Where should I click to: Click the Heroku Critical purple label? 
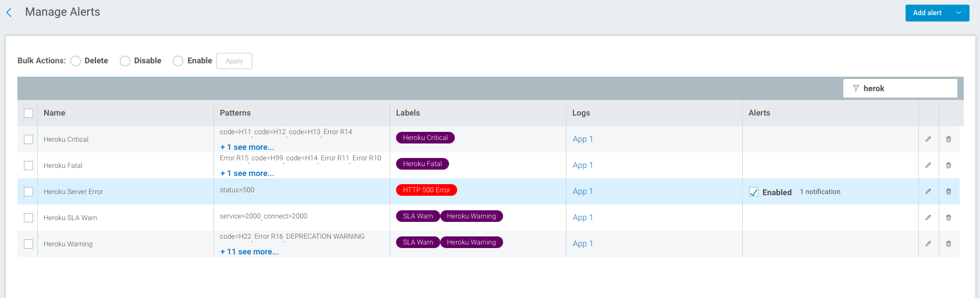tap(425, 138)
